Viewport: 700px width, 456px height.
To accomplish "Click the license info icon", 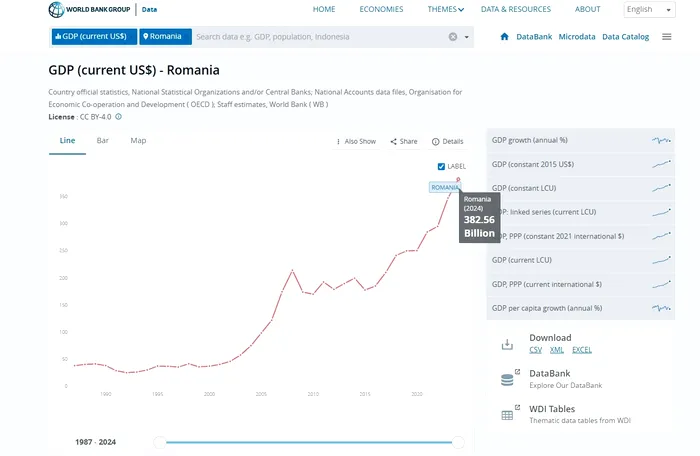I will pyautogui.click(x=118, y=116).
